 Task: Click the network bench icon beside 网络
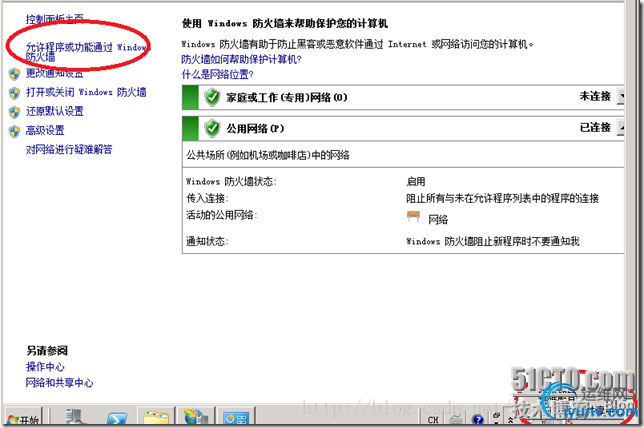413,216
